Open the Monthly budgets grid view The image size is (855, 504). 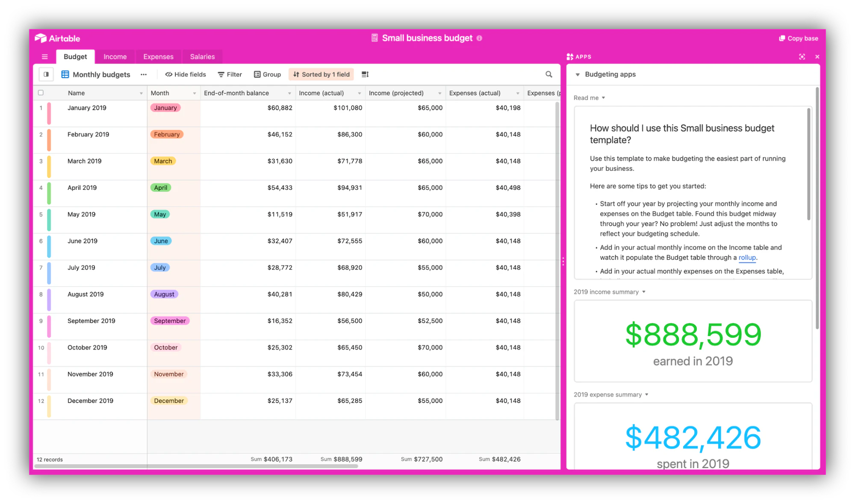pos(96,74)
